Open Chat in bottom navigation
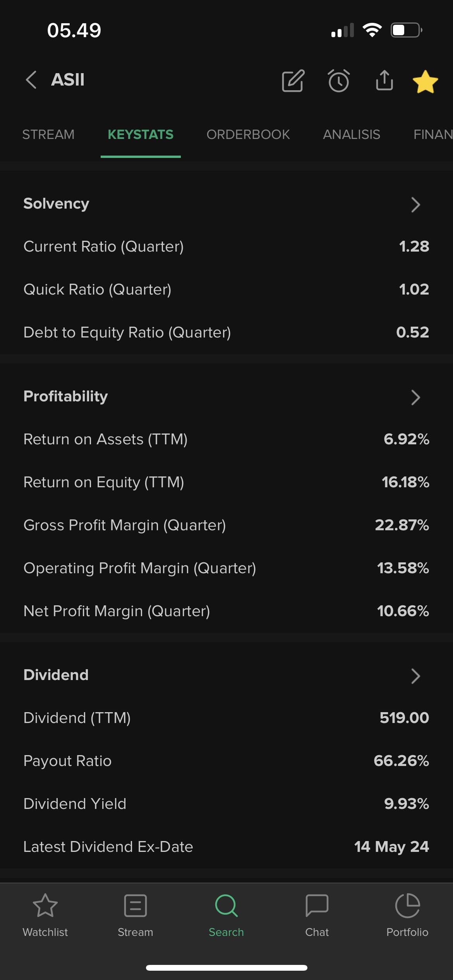The image size is (453, 980). [317, 915]
